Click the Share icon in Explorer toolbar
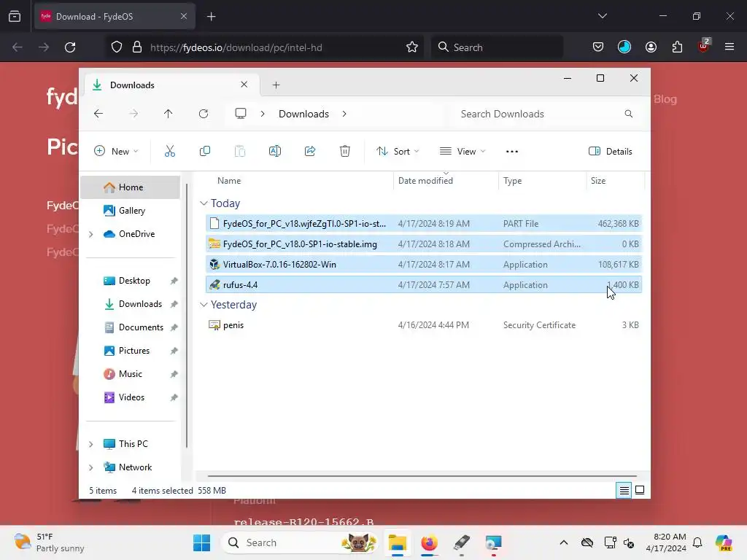 pyautogui.click(x=310, y=152)
